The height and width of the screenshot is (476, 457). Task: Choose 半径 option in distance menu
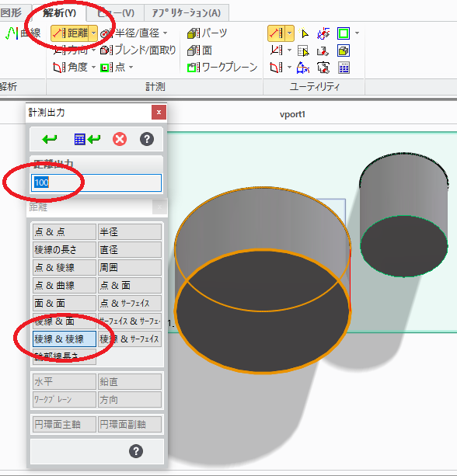click(x=130, y=231)
